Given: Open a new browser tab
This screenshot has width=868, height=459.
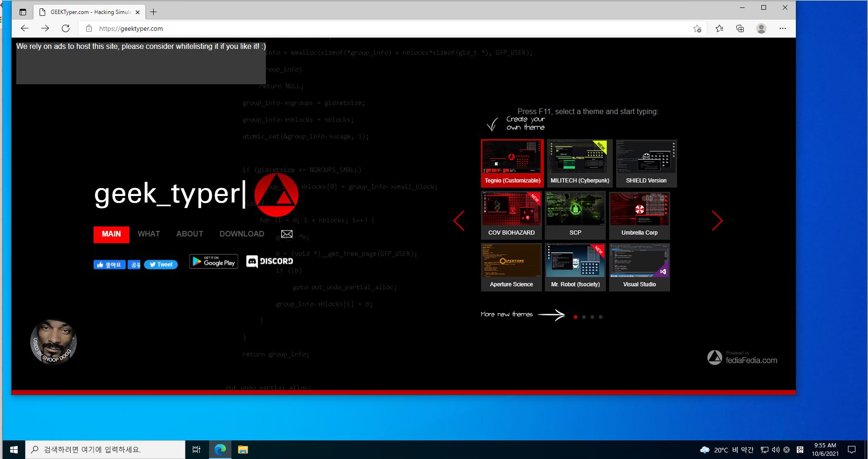Looking at the screenshot, I should tap(154, 12).
